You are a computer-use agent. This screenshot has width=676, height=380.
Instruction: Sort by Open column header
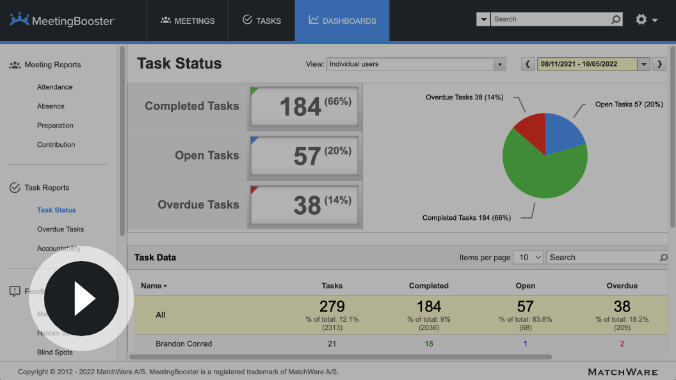point(525,286)
